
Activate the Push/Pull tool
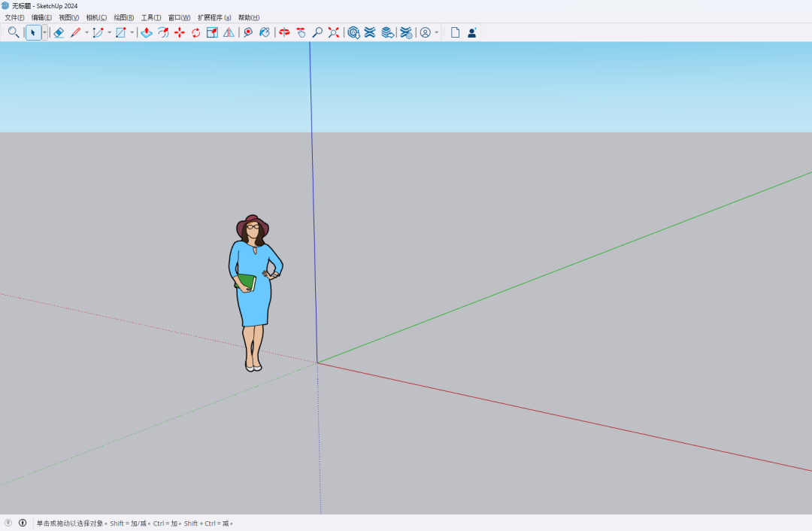pos(147,32)
